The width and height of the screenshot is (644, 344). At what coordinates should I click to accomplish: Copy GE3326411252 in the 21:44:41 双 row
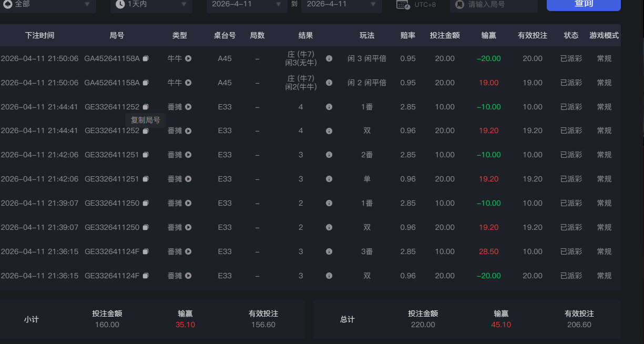click(x=146, y=131)
